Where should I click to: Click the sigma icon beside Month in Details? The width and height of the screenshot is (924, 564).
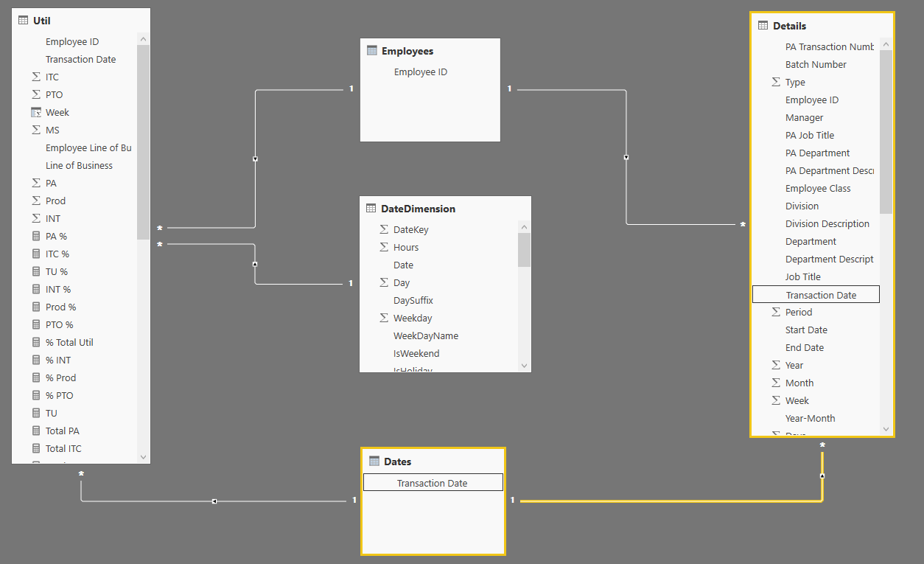pos(776,383)
